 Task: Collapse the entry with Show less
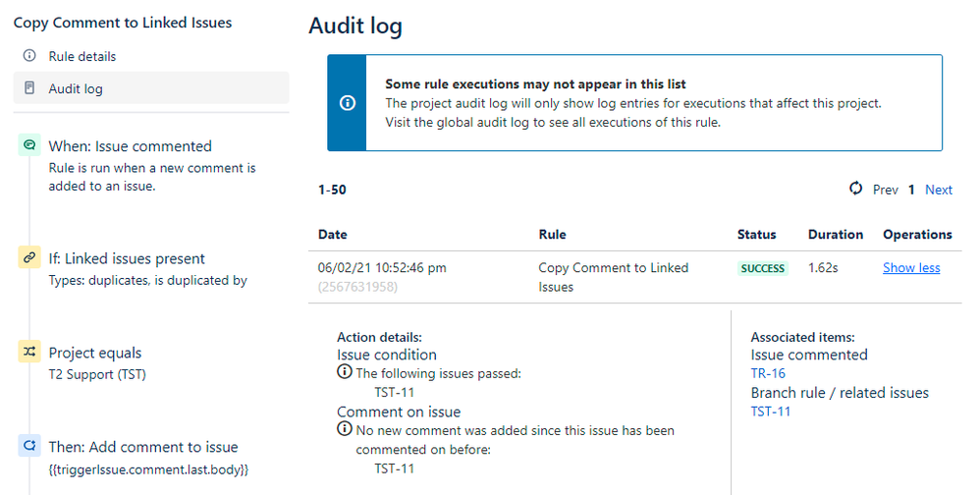point(911,267)
